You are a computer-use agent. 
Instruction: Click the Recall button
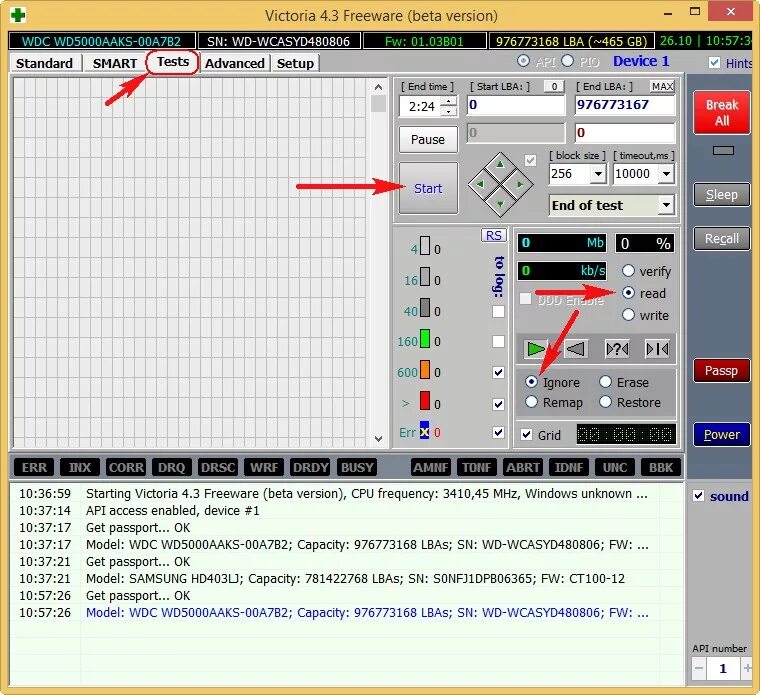[x=722, y=238]
